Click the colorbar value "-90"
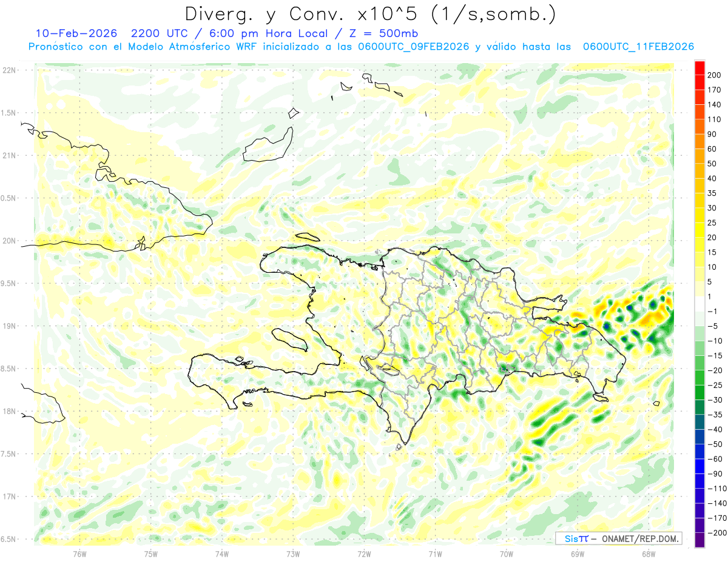The width and height of the screenshot is (728, 562). [716, 473]
